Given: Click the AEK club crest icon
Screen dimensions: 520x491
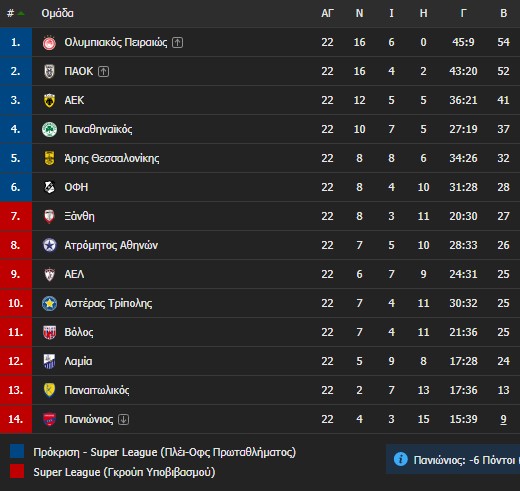Looking at the screenshot, I should tap(49, 100).
